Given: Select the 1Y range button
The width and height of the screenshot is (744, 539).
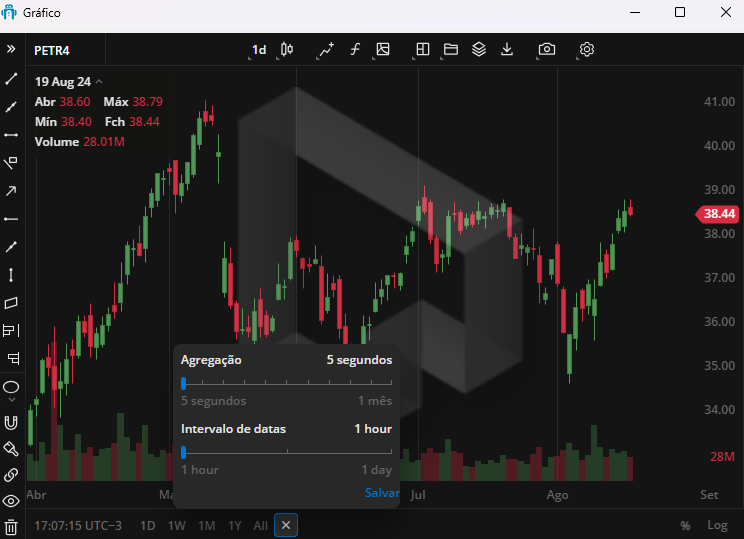Looking at the screenshot, I should (x=234, y=526).
